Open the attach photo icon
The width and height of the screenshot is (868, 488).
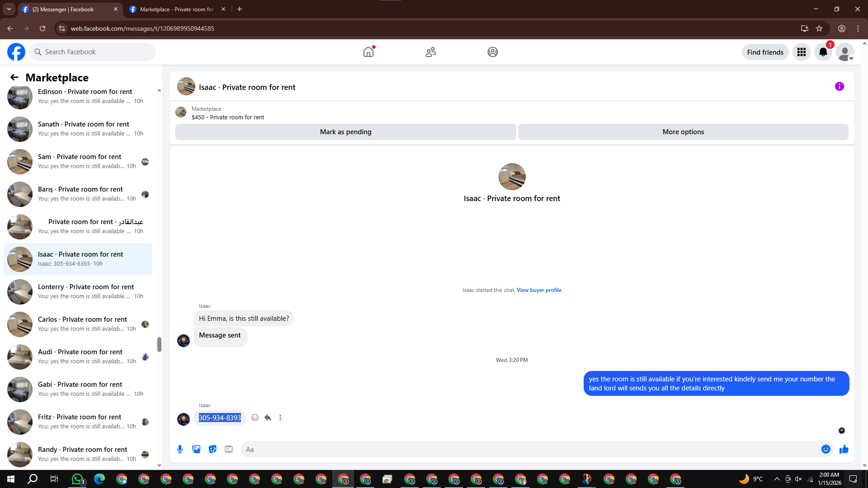(x=196, y=449)
